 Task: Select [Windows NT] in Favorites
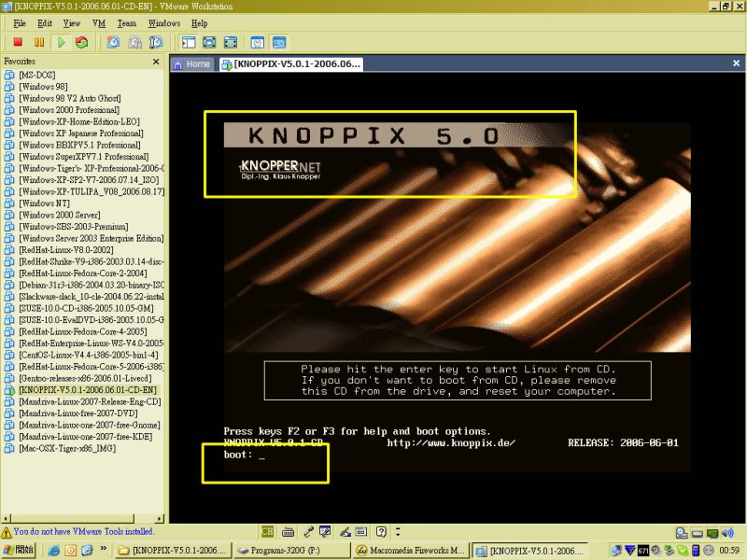click(x=44, y=203)
